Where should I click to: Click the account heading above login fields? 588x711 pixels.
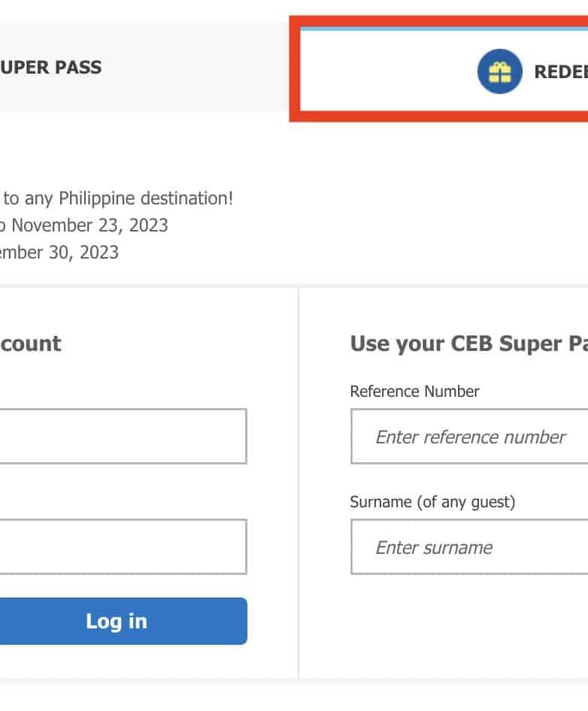pos(31,343)
